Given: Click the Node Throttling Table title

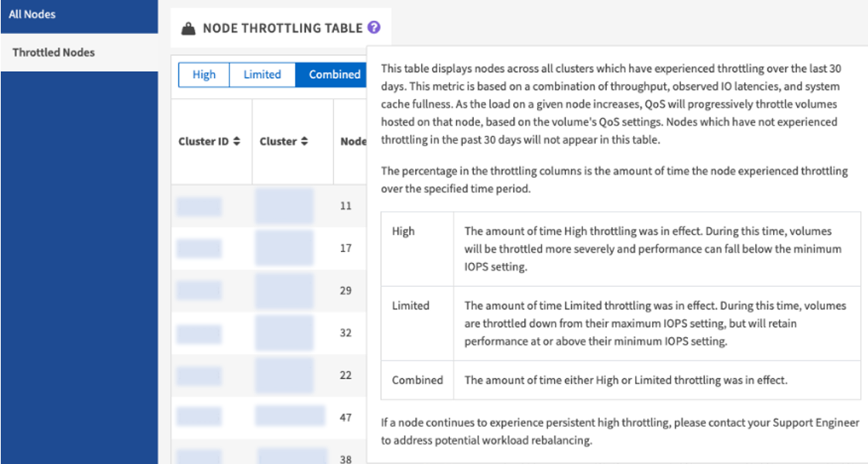Looking at the screenshot, I should coord(282,29).
